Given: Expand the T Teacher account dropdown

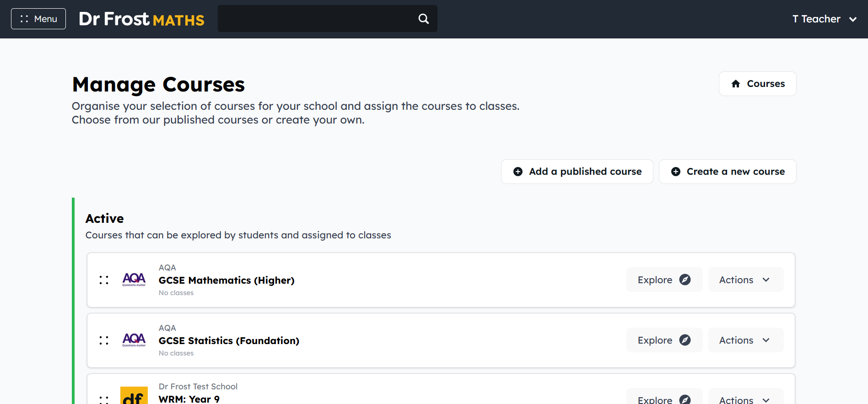Looking at the screenshot, I should click(x=825, y=19).
